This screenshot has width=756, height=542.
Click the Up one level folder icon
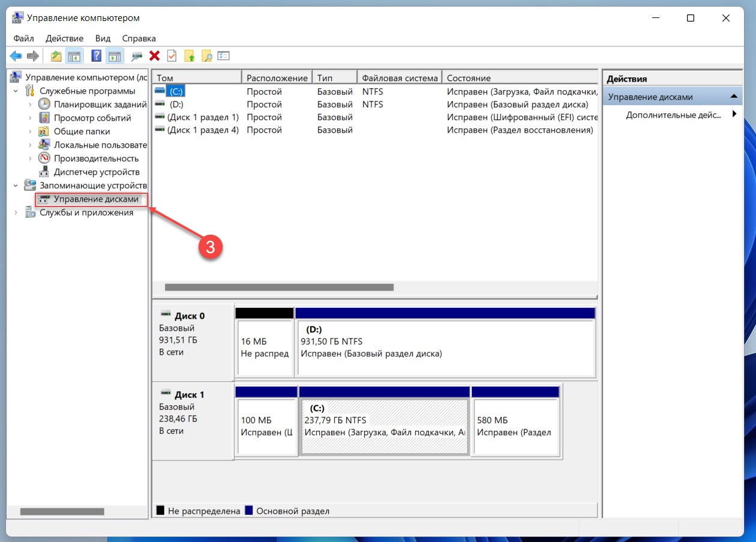56,56
